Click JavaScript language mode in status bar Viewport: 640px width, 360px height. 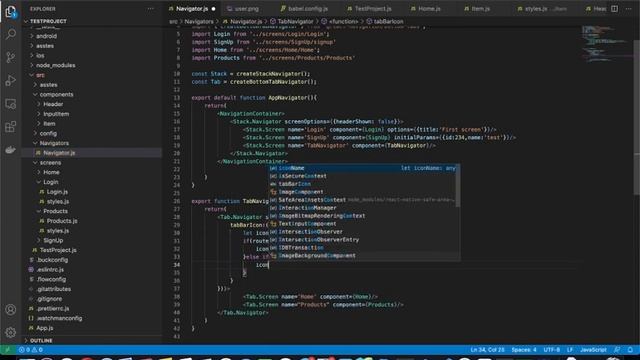click(x=593, y=350)
